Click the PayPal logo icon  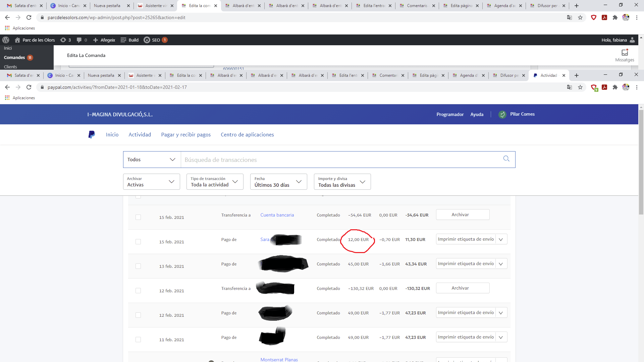92,134
